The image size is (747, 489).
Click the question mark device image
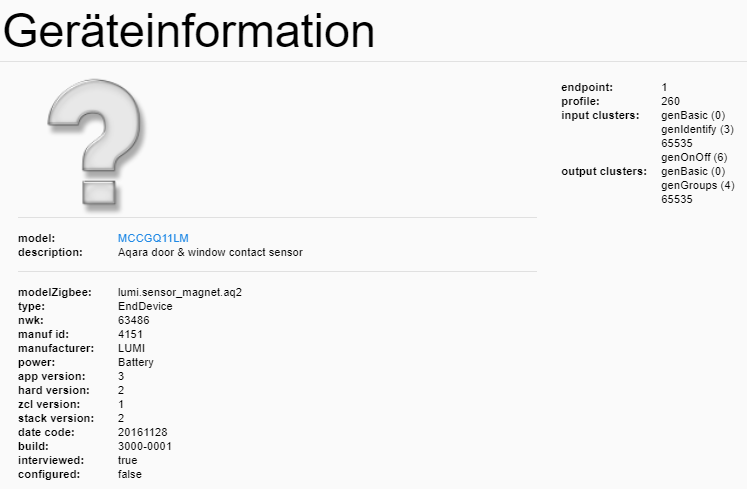point(98,142)
